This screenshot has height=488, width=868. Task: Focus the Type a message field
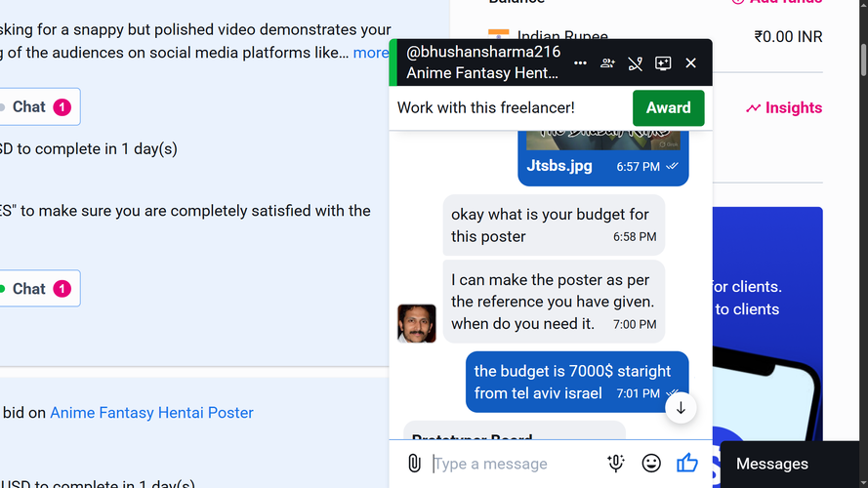pos(515,464)
